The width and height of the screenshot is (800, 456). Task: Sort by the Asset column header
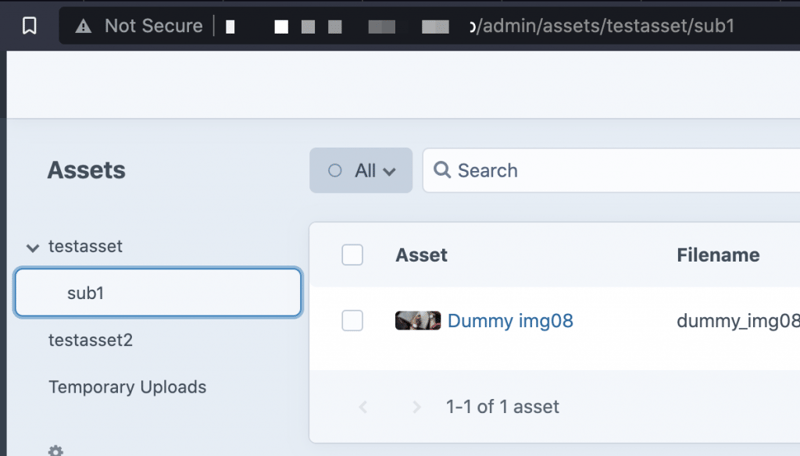point(421,255)
